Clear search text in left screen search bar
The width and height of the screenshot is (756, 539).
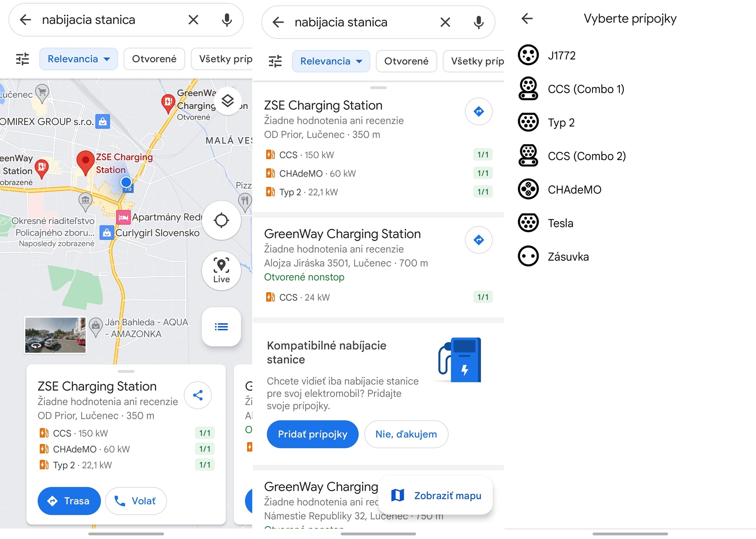[193, 20]
